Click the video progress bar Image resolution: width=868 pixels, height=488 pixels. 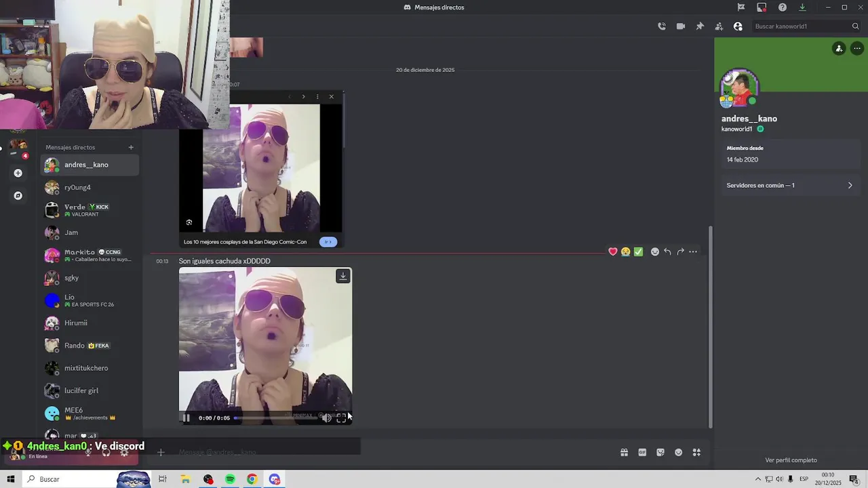[276, 418]
